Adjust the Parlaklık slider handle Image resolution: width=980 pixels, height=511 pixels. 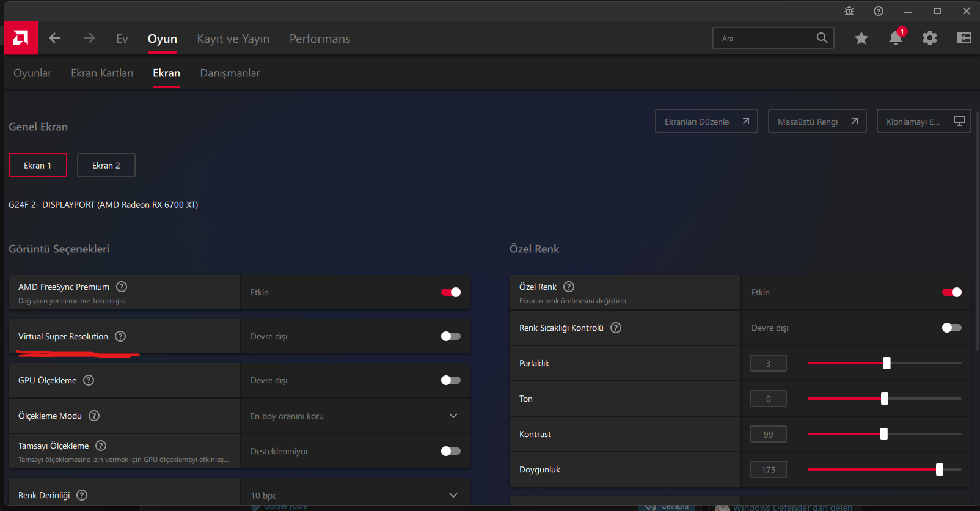point(887,363)
